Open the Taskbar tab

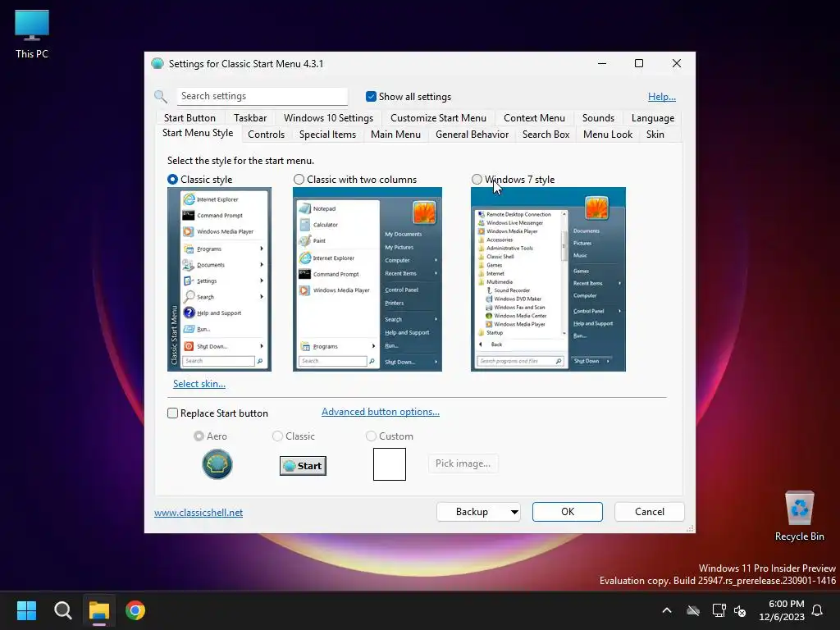click(x=250, y=118)
